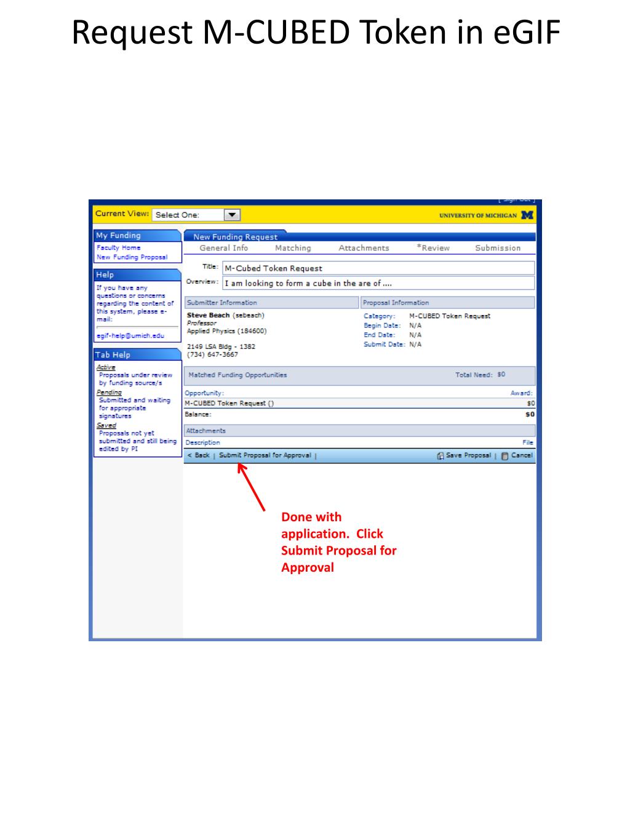Click the Faculty Home link
This screenshot has width=630, height=840.
[x=118, y=247]
